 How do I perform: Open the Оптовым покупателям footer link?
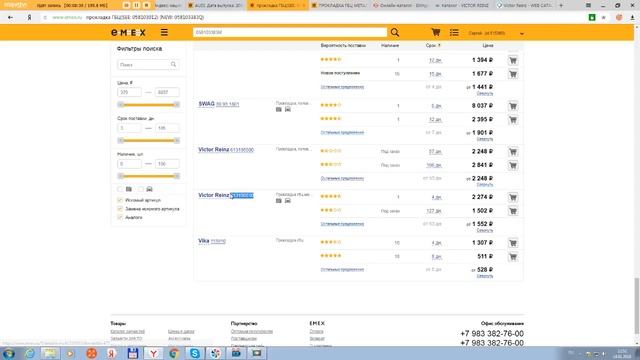251,331
